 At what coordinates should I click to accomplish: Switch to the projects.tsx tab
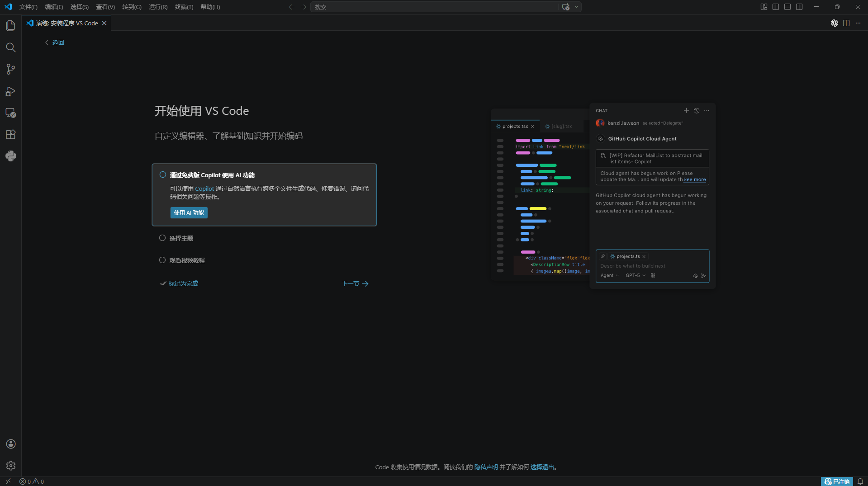tap(515, 126)
